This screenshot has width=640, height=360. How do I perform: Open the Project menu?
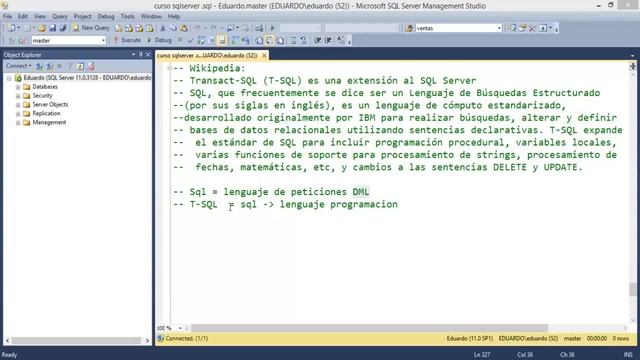[82, 16]
